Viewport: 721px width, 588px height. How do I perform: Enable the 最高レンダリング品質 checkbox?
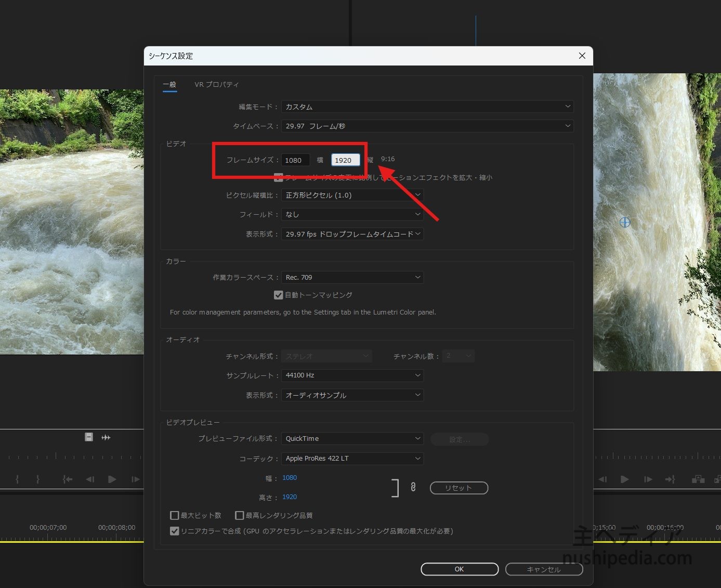tap(240, 515)
